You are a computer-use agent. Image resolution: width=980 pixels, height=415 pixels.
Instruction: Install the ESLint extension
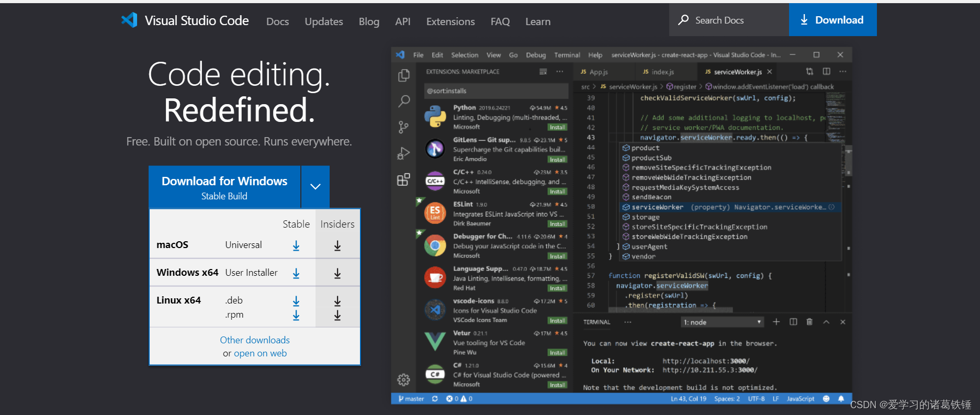pyautogui.click(x=557, y=224)
